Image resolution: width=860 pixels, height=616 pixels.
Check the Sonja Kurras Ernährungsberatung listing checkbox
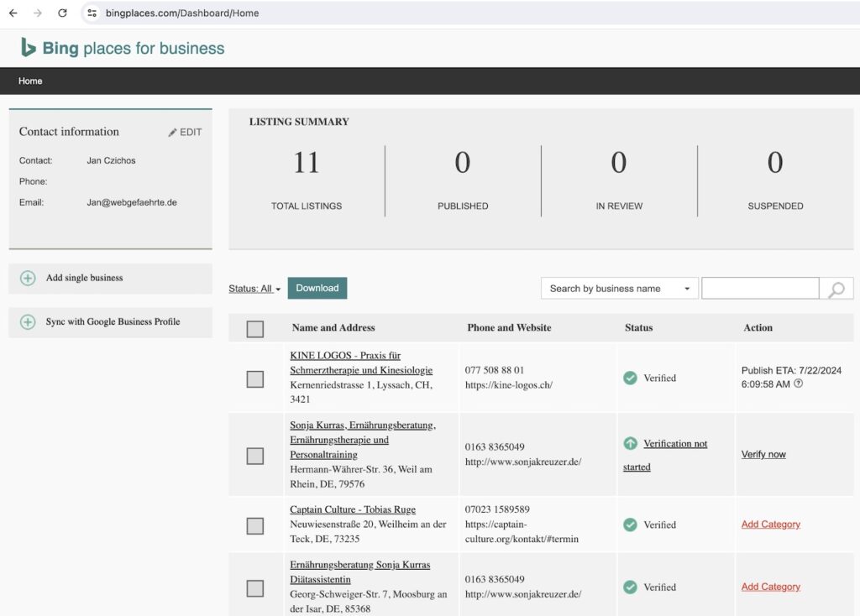pyautogui.click(x=255, y=456)
